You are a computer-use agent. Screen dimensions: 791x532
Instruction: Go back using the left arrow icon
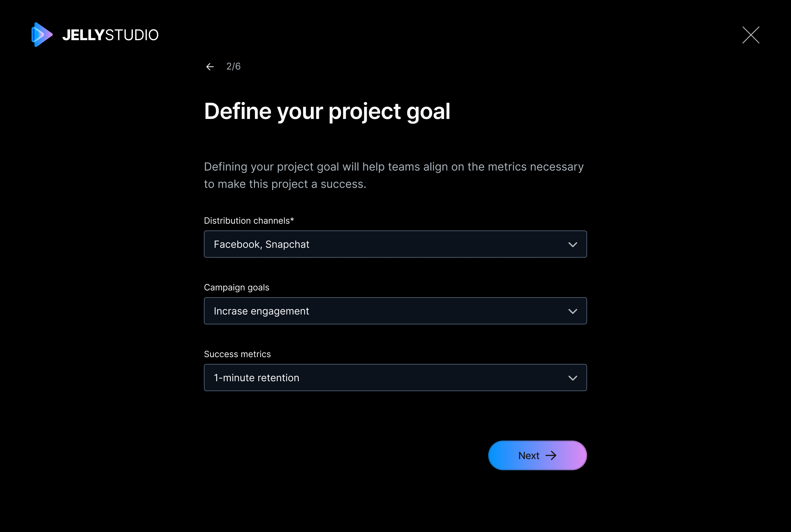[x=210, y=67]
